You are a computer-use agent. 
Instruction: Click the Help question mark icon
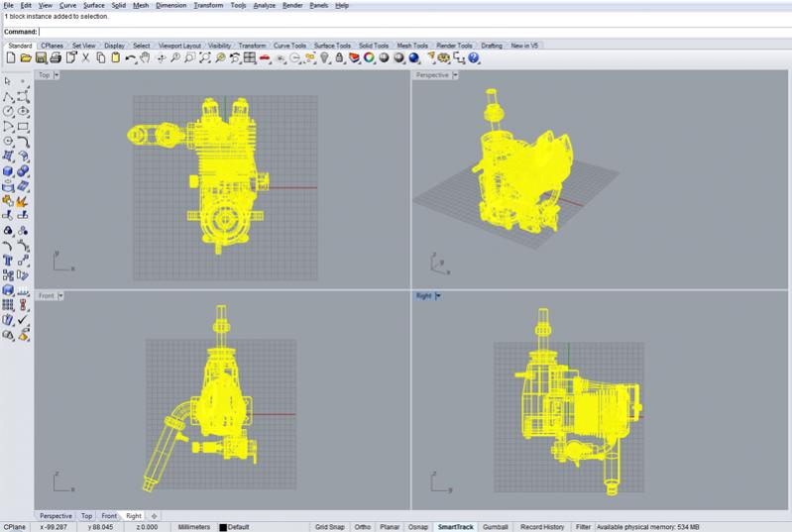coord(473,58)
